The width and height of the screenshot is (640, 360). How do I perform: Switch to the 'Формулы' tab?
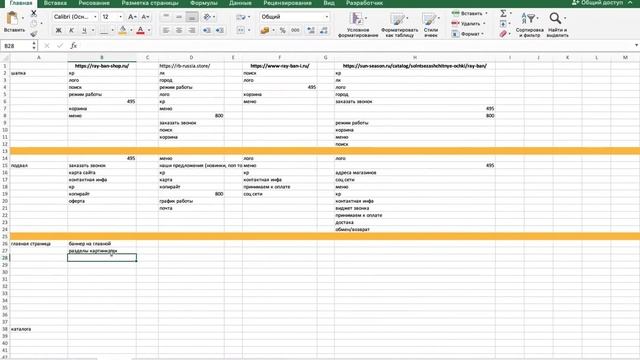(204, 3)
